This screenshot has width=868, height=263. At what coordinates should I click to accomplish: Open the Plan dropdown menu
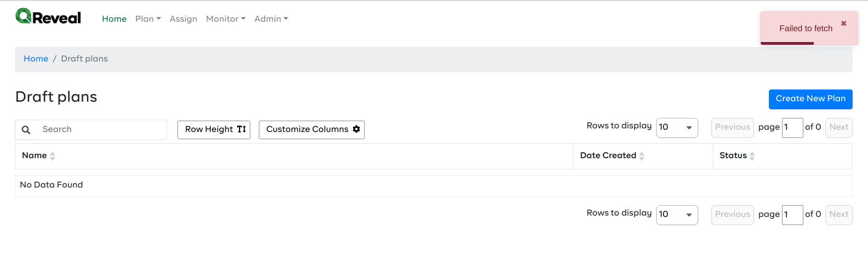coord(148,19)
